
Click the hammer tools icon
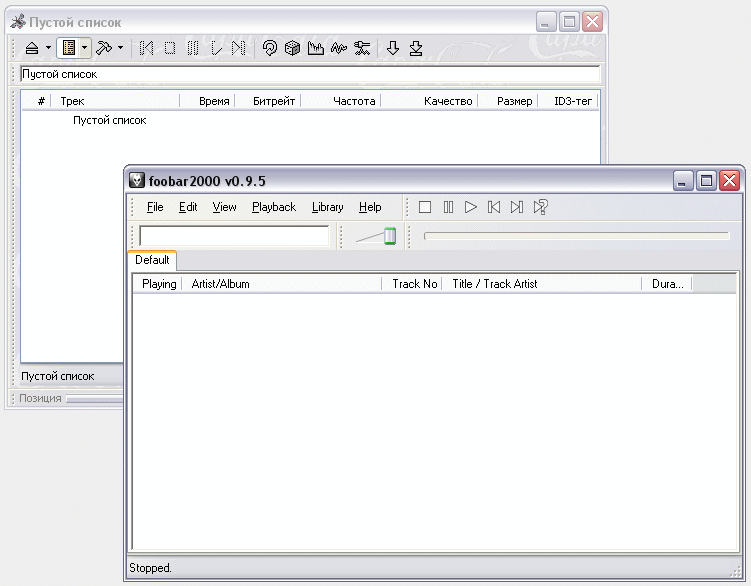(104, 48)
